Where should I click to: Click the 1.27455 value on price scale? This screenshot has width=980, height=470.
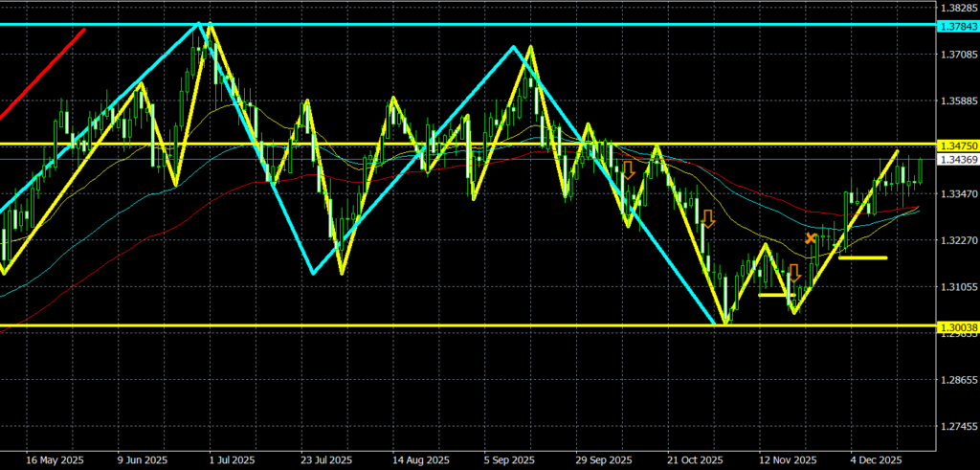[957, 427]
